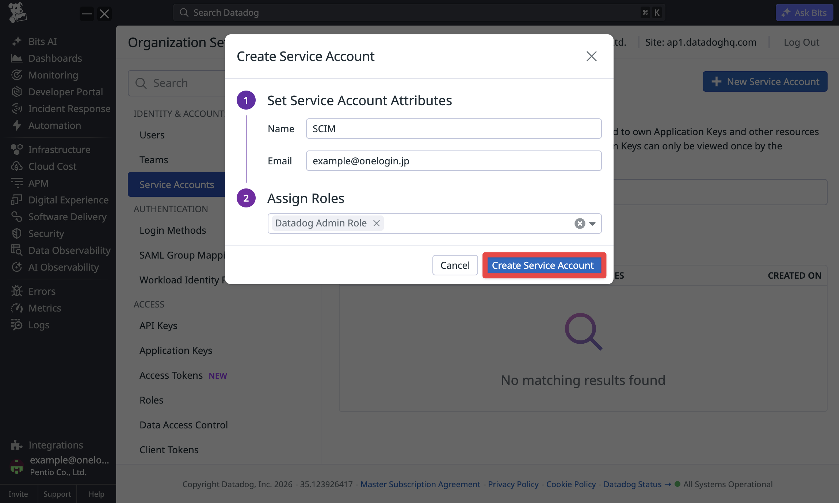840x504 pixels.
Task: Click Log Out link
Action: [x=801, y=42]
